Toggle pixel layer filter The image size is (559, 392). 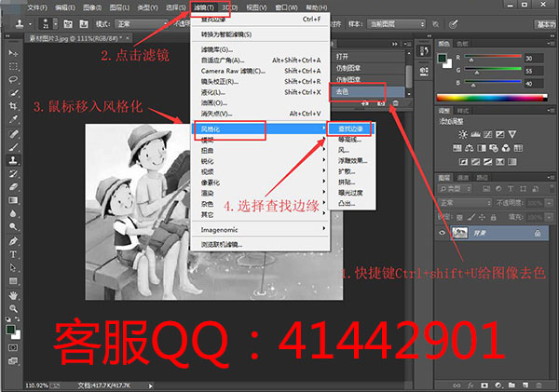tap(486, 189)
